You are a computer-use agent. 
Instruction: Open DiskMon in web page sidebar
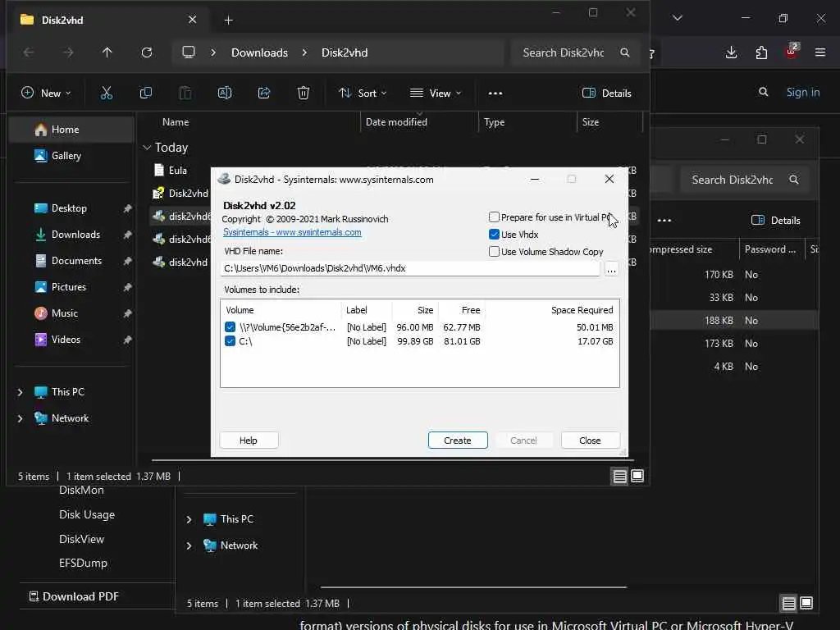coord(81,491)
